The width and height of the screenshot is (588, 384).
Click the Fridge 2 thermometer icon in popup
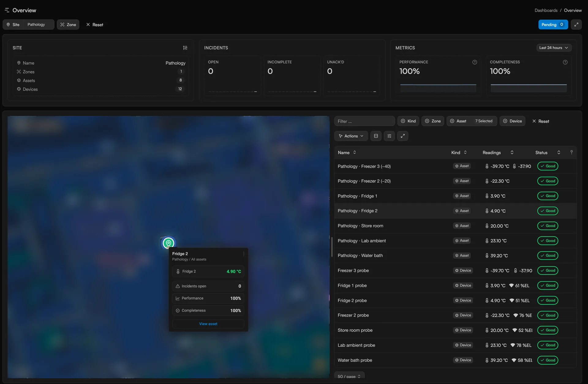(x=178, y=272)
